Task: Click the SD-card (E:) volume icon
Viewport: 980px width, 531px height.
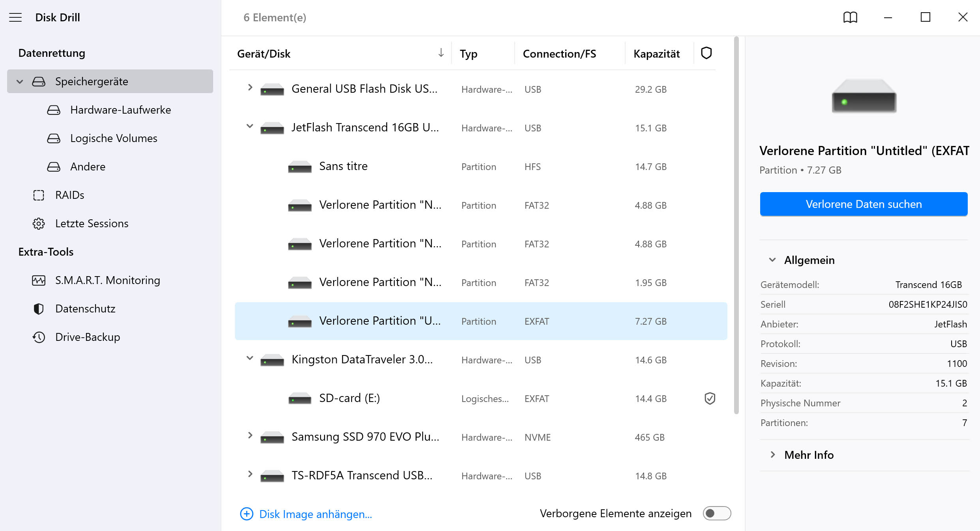Action: 300,399
